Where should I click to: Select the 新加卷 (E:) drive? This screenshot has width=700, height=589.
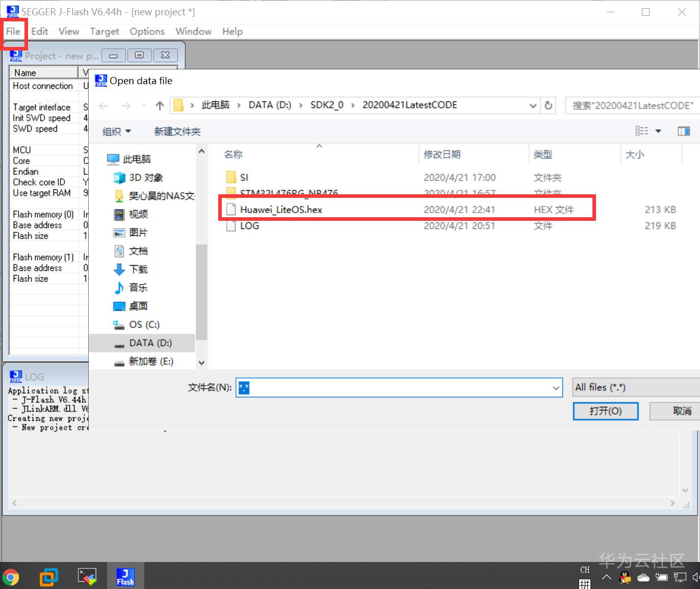tap(144, 361)
